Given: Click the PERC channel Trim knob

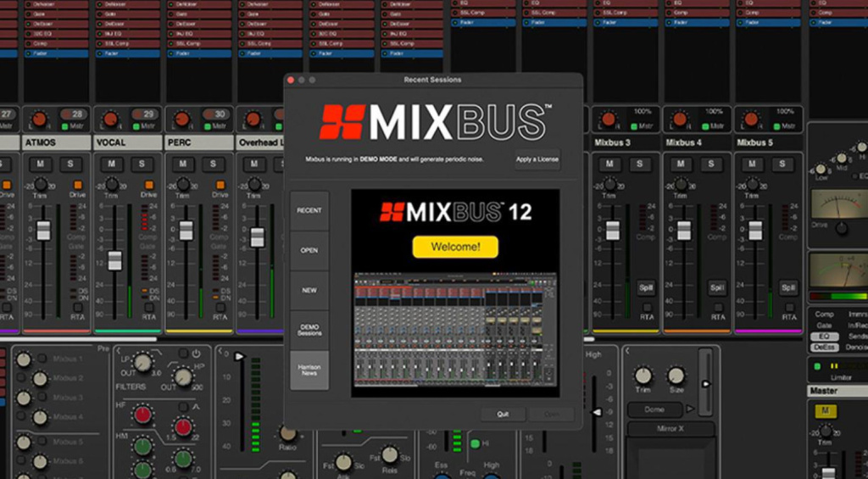Looking at the screenshot, I should 183,185.
